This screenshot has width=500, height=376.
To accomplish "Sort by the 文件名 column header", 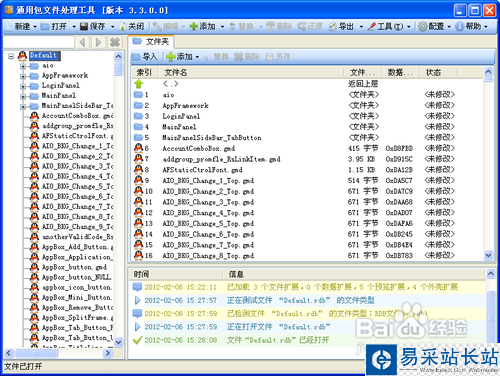I will pos(251,72).
